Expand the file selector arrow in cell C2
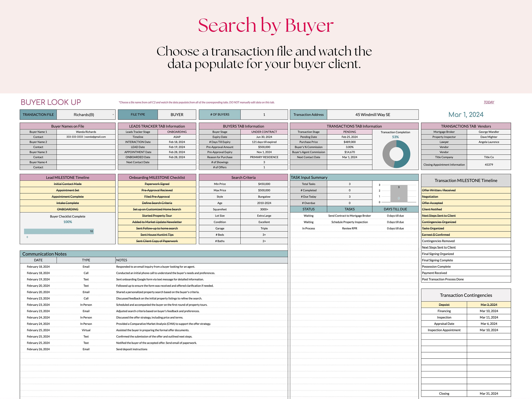Image resolution: width=532 pixels, height=399 pixels. tap(113, 115)
